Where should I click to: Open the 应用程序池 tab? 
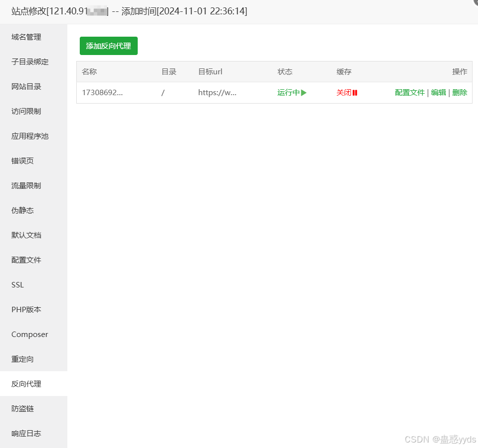[x=34, y=136]
